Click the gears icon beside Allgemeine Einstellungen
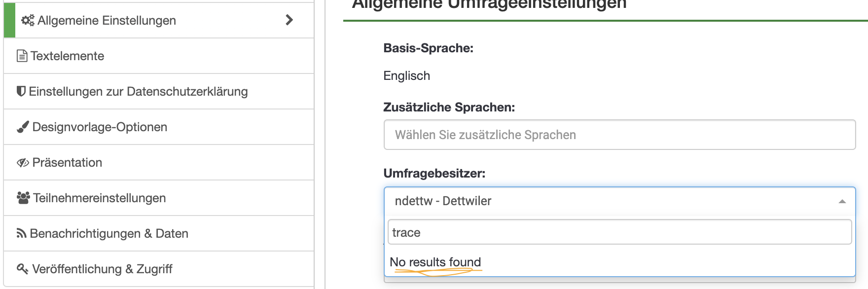Image resolution: width=868 pixels, height=289 pixels. tap(28, 20)
